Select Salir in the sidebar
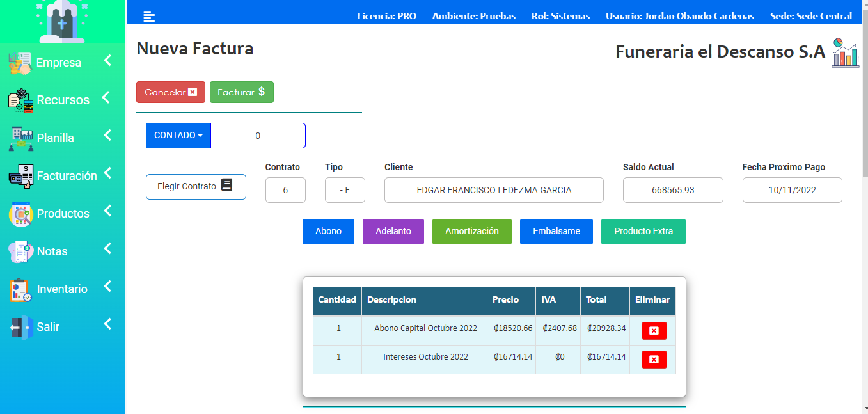 click(x=48, y=327)
